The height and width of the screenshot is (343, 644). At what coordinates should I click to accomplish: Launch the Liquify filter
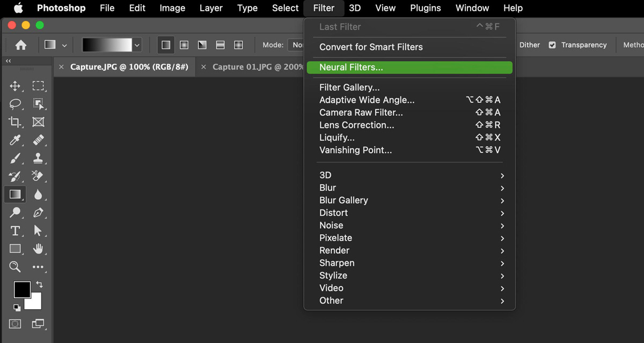coord(409,138)
